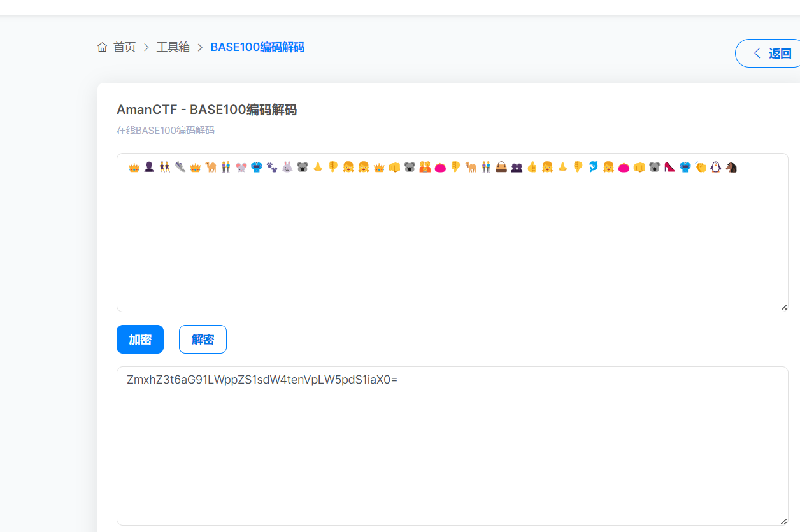Click the 返回 back button
800x532 pixels.
[x=768, y=53]
